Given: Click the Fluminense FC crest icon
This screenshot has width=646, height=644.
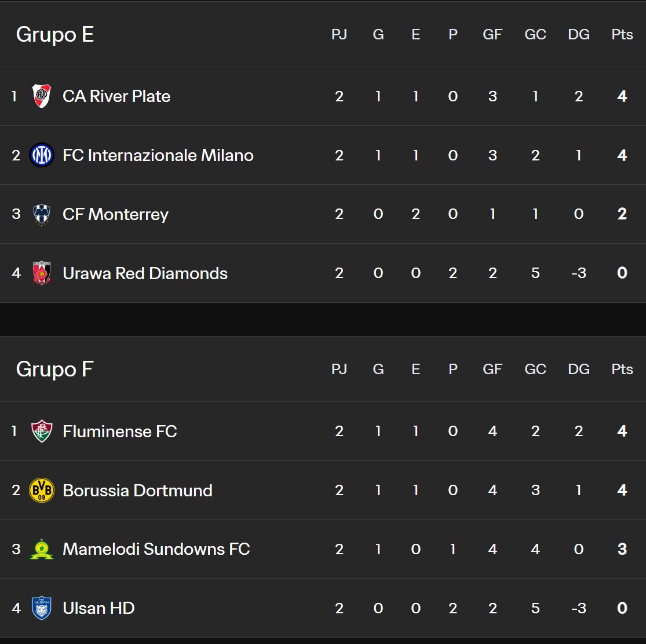Looking at the screenshot, I should (x=42, y=431).
